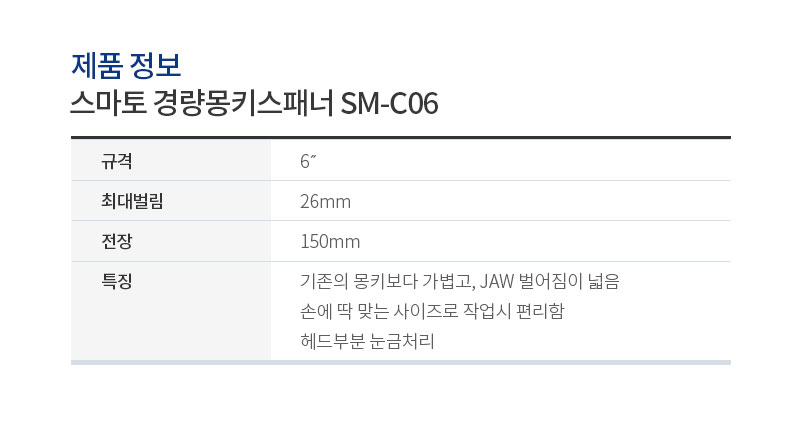
Task: Click the light blue table bottom border
Action: click(x=401, y=363)
